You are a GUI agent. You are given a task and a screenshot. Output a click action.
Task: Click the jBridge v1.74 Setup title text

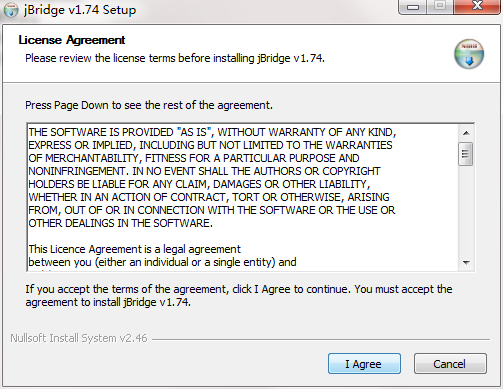click(80, 10)
